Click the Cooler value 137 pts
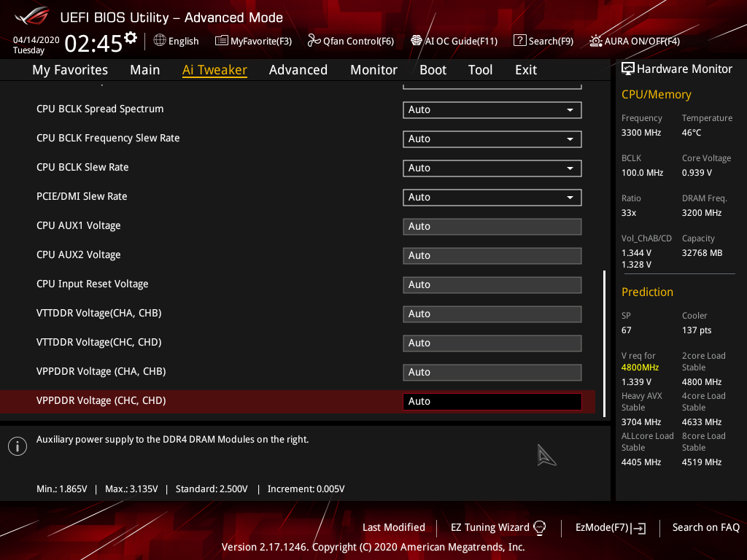 click(x=697, y=330)
